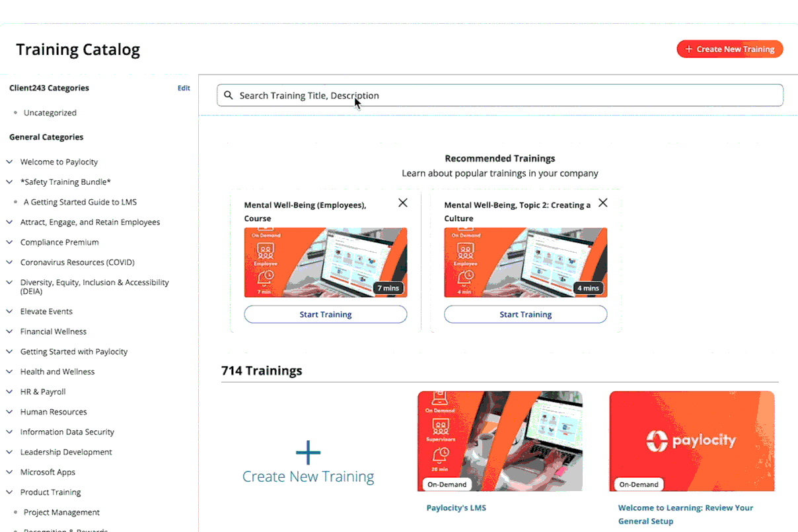Click the large plus Create New Training icon
The width and height of the screenshot is (798, 532).
click(x=308, y=453)
